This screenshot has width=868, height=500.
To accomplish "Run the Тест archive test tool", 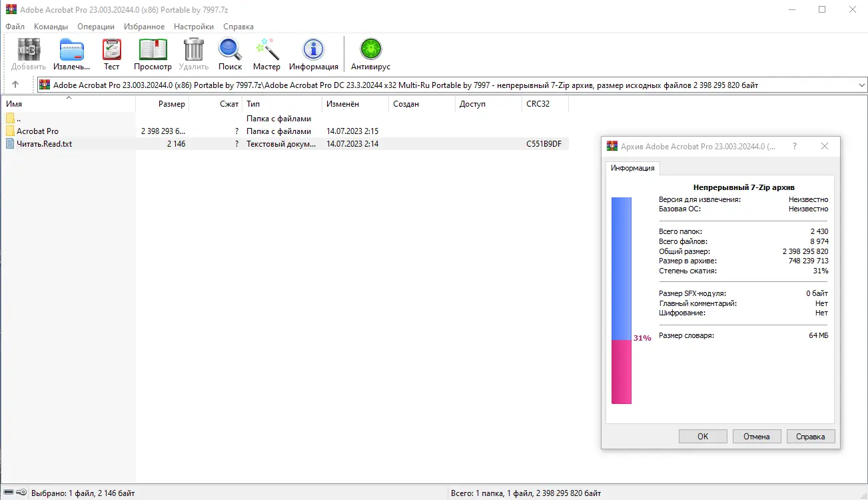I will coord(112,53).
